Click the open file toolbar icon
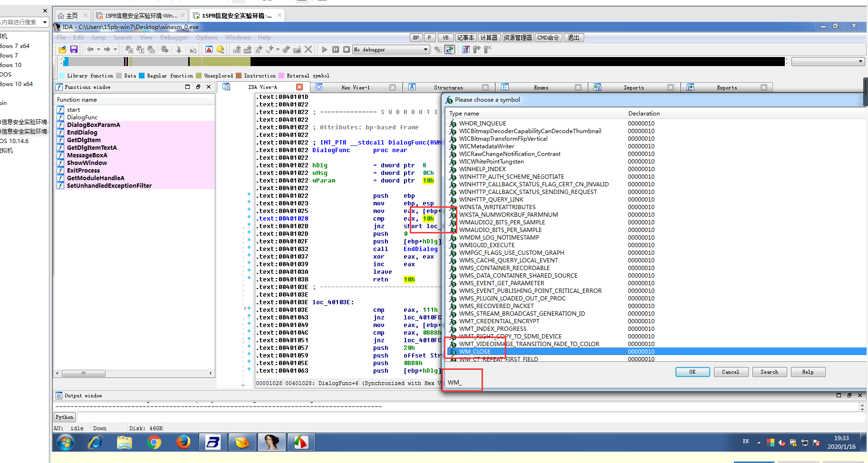This screenshot has width=868, height=463. click(x=62, y=49)
